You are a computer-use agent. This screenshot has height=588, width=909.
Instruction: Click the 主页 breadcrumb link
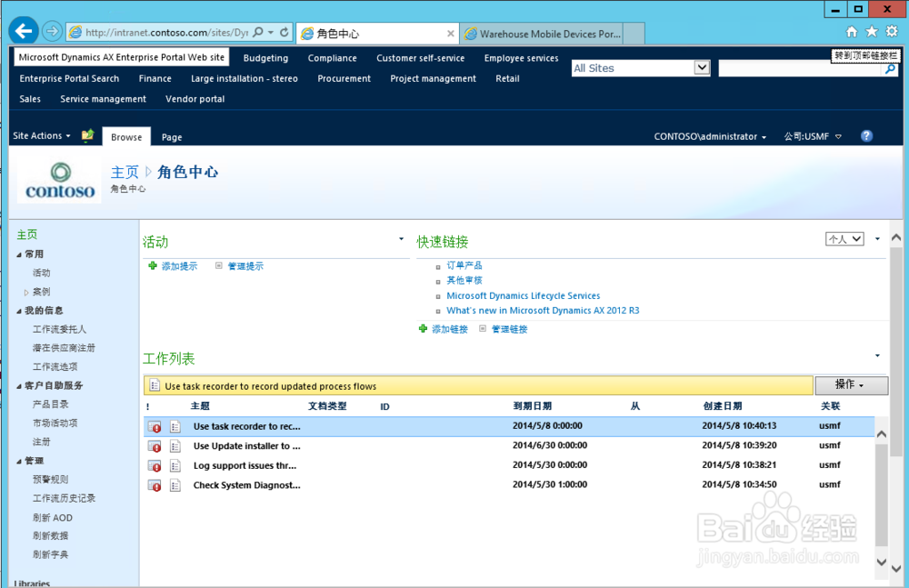coord(125,173)
